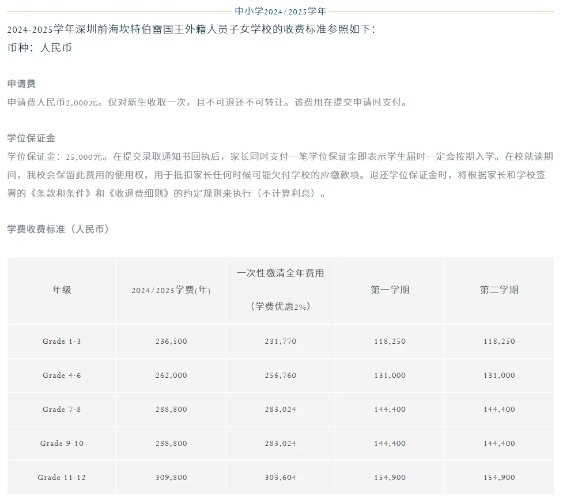The height and width of the screenshot is (498, 562).
Task: Click Grade 7-8 first semester '144,400'
Action: pos(390,409)
